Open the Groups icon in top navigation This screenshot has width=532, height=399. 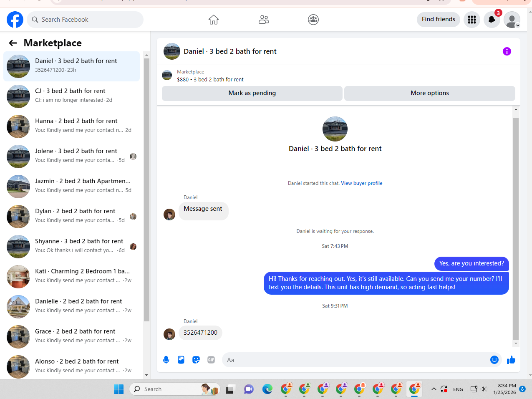click(x=313, y=20)
